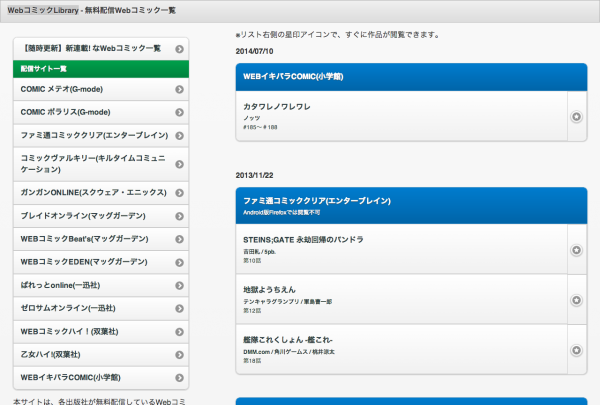600x405 pixels.
Task: Open COMIC ポラリス(G-mode) site list
Action: point(101,112)
